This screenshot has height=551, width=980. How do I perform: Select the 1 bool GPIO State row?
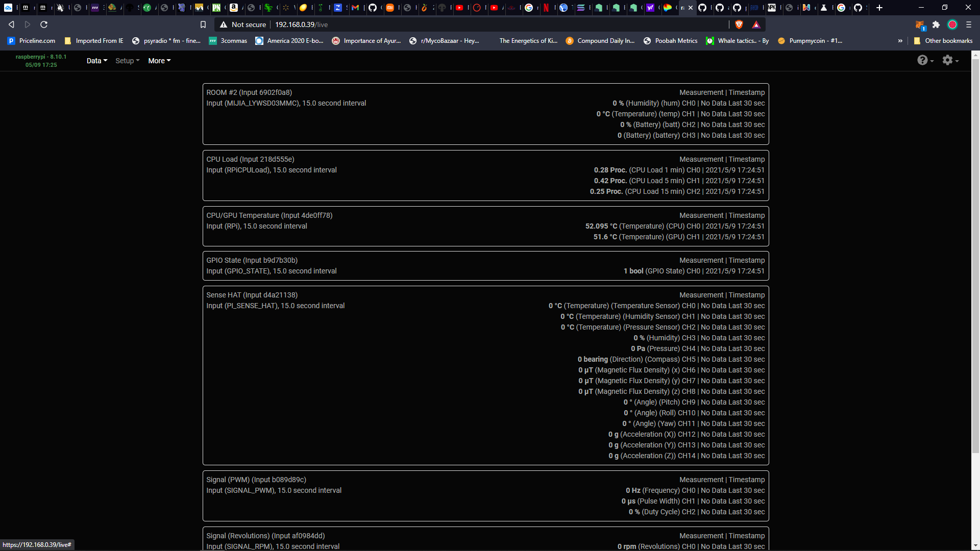tap(694, 271)
